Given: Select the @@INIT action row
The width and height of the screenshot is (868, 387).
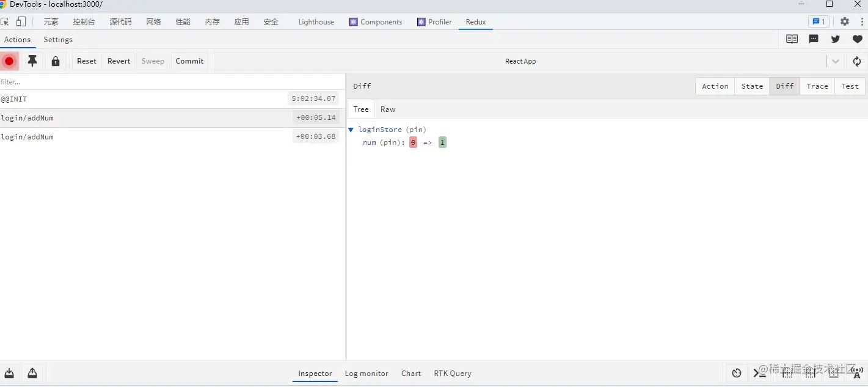Looking at the screenshot, I should coord(173,99).
